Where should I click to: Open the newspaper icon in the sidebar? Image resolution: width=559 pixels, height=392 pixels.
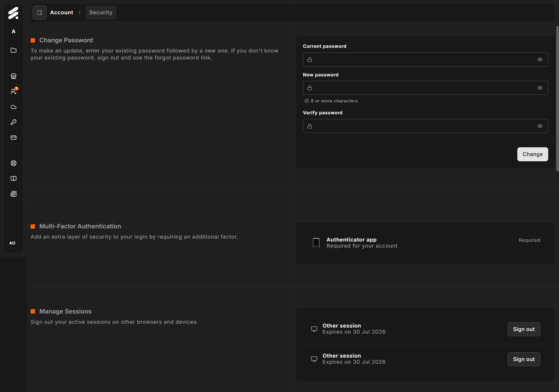tap(13, 194)
